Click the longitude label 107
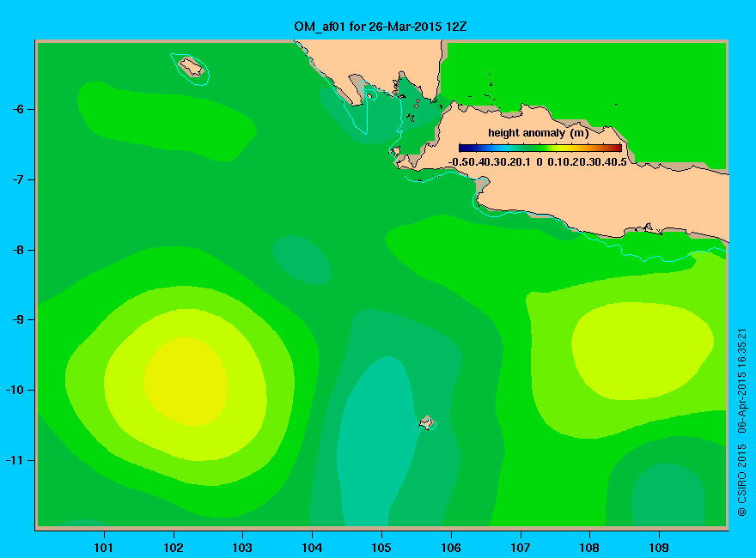Image resolution: width=756 pixels, height=558 pixels. 521,548
